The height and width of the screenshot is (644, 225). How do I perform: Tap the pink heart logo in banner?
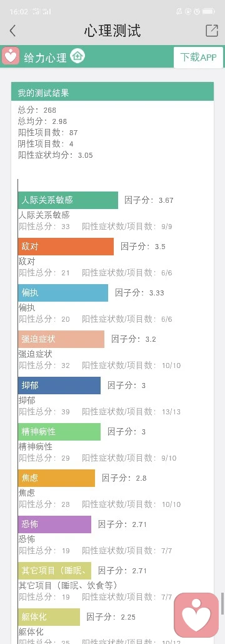(10, 56)
